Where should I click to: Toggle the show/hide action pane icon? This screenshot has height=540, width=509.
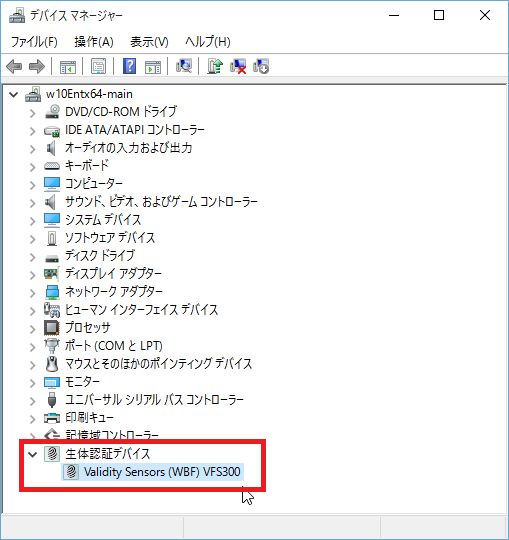(x=153, y=66)
